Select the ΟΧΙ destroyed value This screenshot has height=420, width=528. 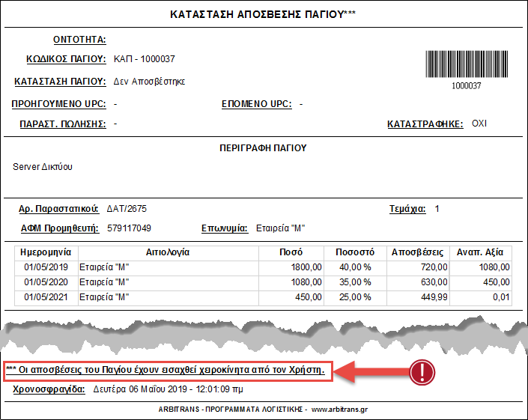[479, 124]
